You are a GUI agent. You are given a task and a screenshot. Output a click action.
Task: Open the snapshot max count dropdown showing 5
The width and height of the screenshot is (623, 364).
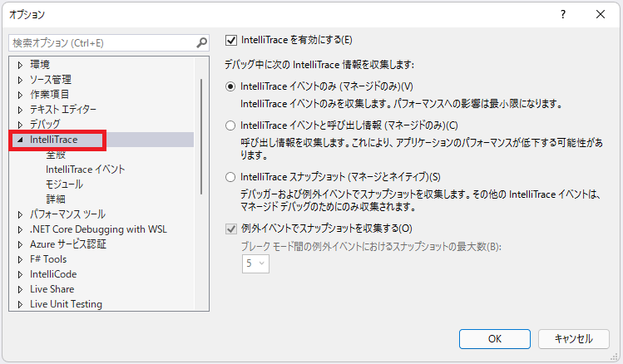(255, 263)
